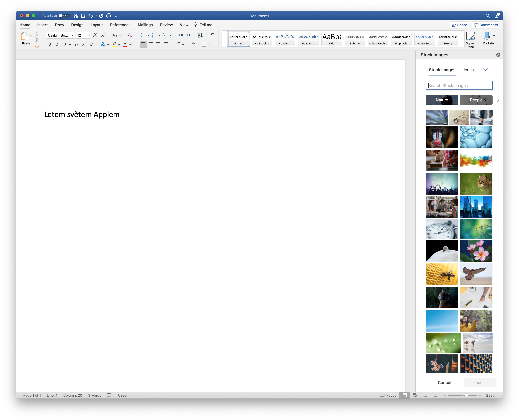The image size is (519, 420).
Task: Click the Clear Formatting icon
Action: (x=130, y=35)
